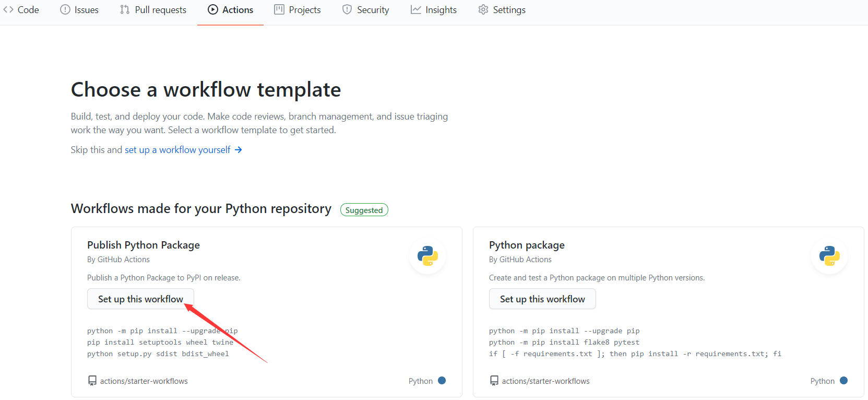Click repo icon in Publish Python Package card footer
The height and width of the screenshot is (400, 868).
pyautogui.click(x=92, y=381)
